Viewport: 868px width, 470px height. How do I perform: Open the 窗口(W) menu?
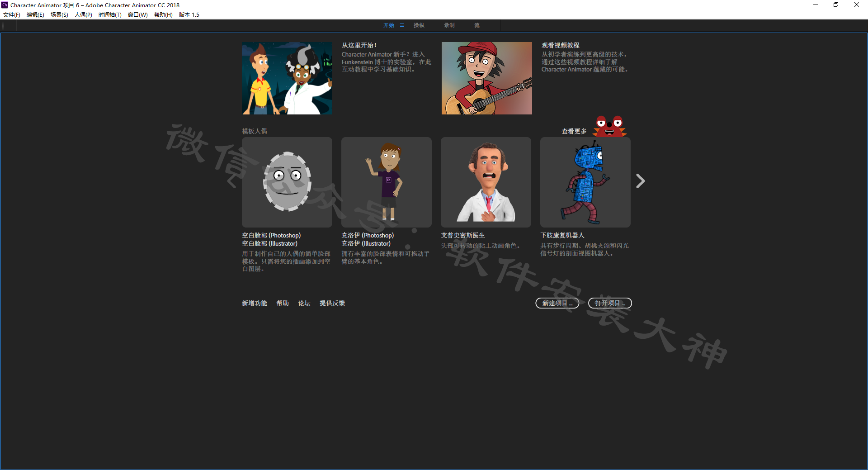coord(138,15)
